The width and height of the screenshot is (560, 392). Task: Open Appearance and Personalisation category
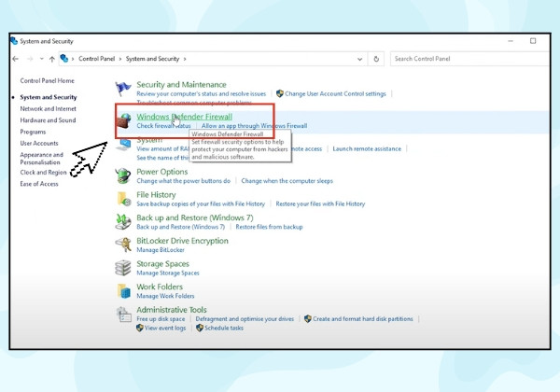pos(41,158)
